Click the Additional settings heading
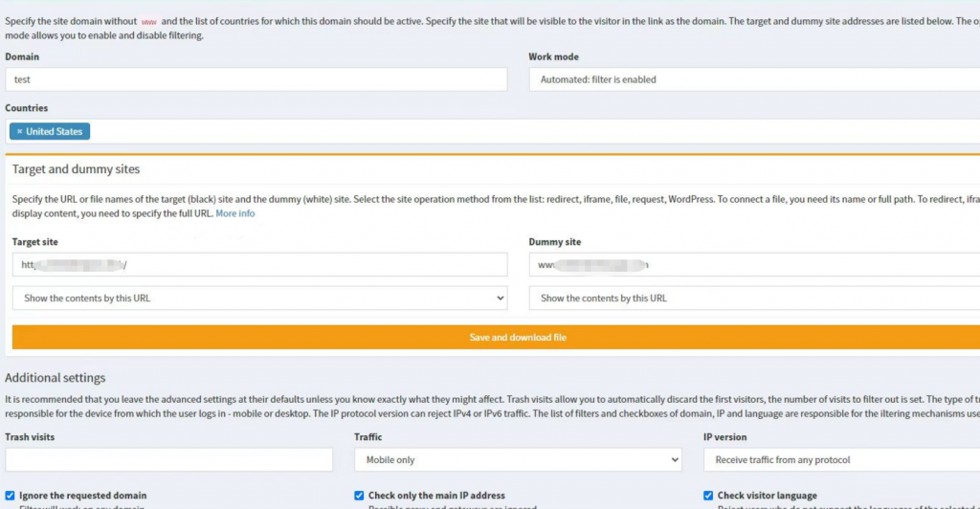 pos(55,378)
